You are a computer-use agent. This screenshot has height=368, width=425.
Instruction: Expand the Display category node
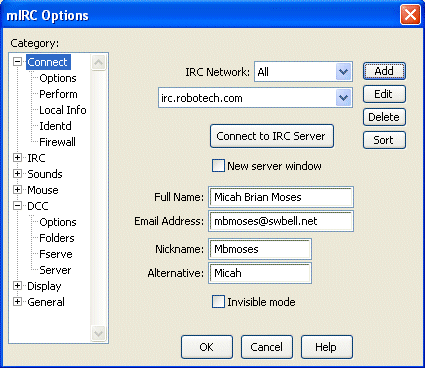point(17,286)
